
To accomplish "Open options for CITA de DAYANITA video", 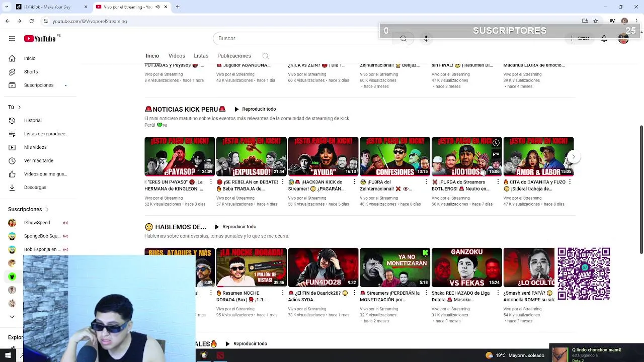I will [570, 182].
